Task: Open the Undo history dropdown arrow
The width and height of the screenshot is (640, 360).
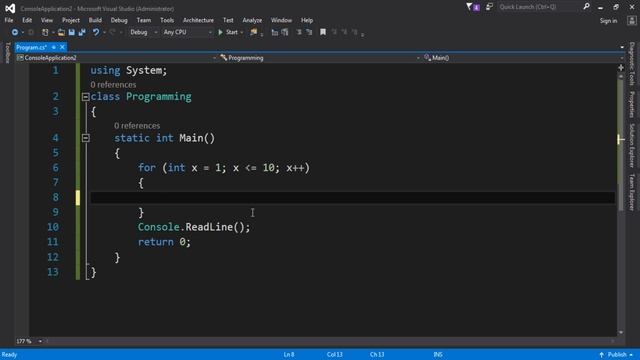Action: point(104,32)
